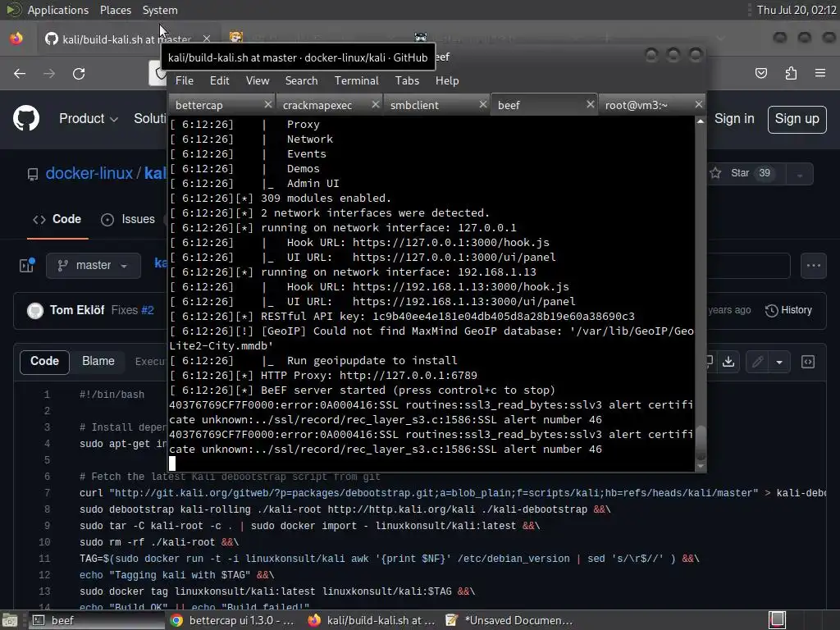
Task: Go back in Firefox browser
Action: [x=20, y=73]
